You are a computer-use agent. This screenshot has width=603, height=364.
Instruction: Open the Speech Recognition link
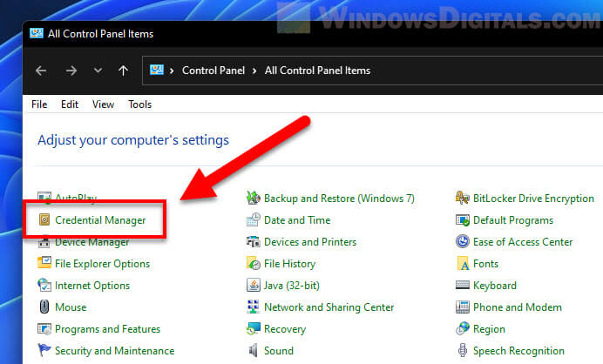coord(518,351)
